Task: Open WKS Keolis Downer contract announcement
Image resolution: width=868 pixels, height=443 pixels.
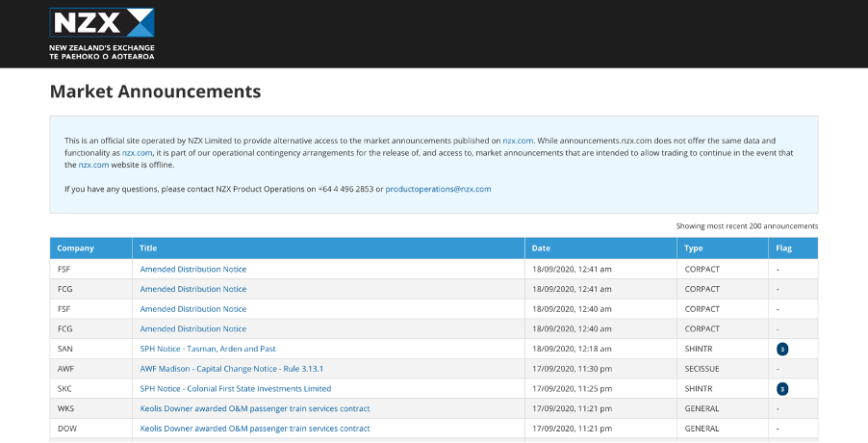Action: pyautogui.click(x=255, y=408)
